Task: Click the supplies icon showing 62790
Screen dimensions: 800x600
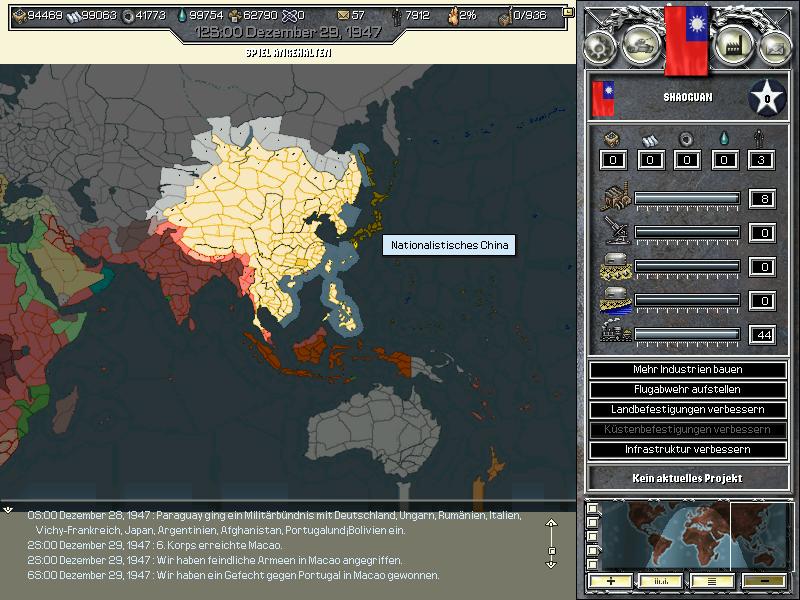Action: [x=235, y=16]
